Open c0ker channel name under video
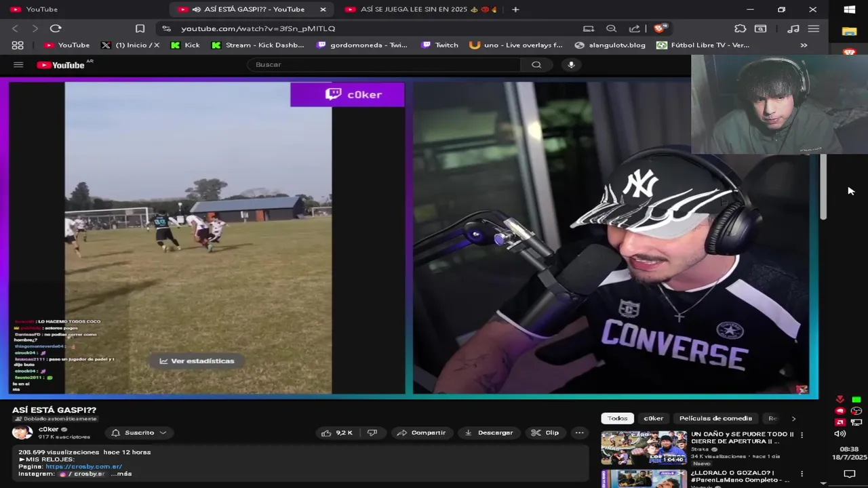868x488 pixels. coord(48,429)
